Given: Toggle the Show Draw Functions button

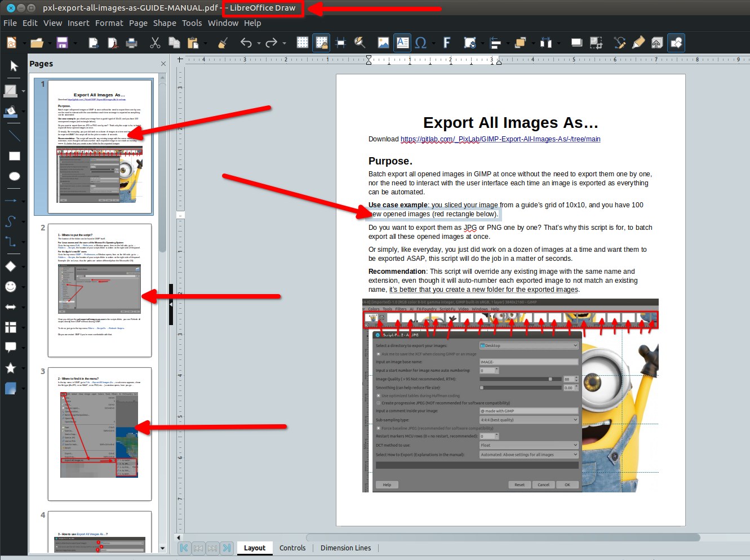Looking at the screenshot, I should [x=676, y=43].
